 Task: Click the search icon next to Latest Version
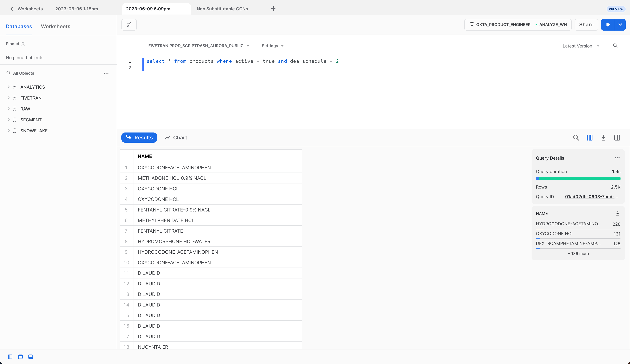click(615, 46)
